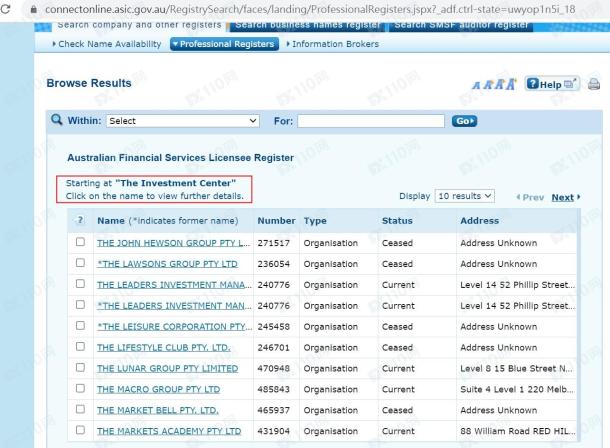Reload the page with browser refresh icon

tap(5, 9)
